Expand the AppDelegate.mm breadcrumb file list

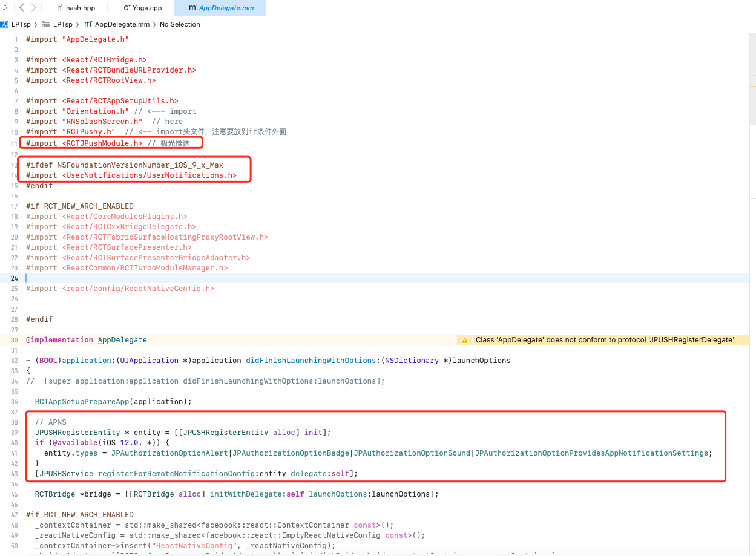(122, 24)
